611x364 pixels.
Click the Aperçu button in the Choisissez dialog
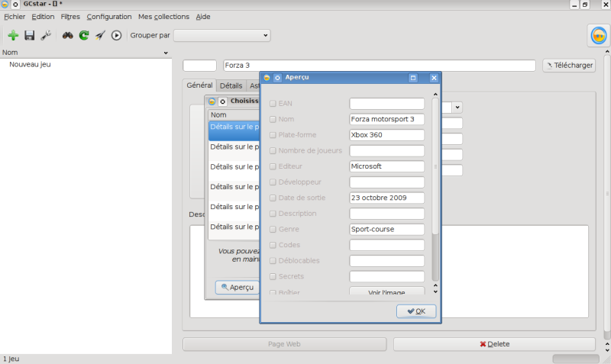click(x=238, y=287)
